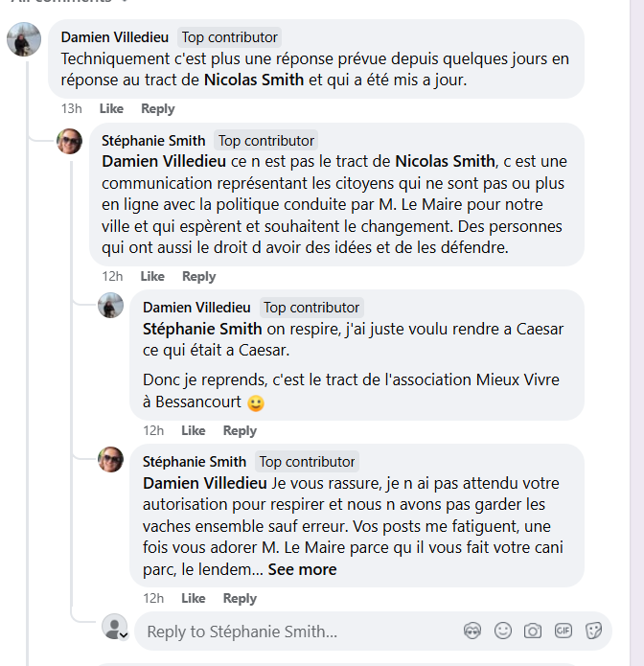This screenshot has height=666, width=644.
Task: Open Stéphanie Smith's first reply avatar
Action: click(69, 141)
